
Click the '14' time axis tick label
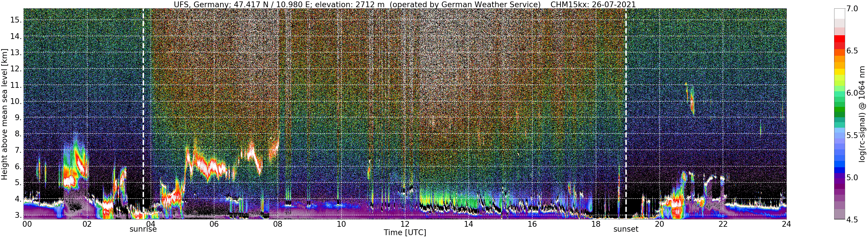pos(468,224)
